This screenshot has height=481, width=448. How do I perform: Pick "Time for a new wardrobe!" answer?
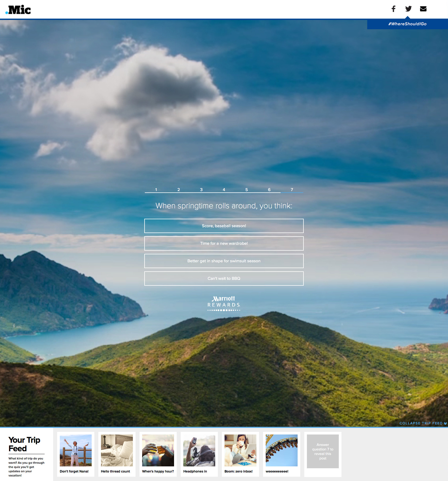coord(224,243)
